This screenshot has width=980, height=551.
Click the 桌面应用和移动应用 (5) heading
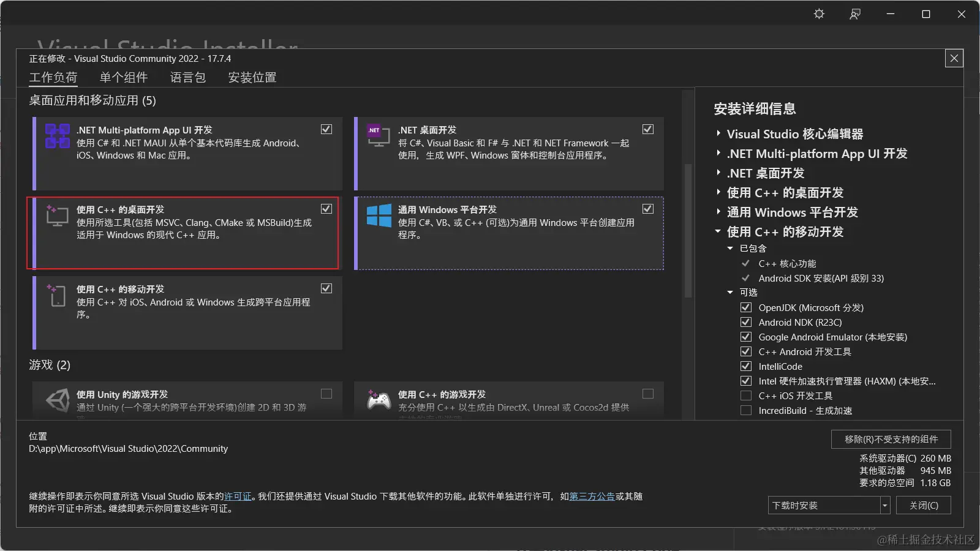pos(92,100)
